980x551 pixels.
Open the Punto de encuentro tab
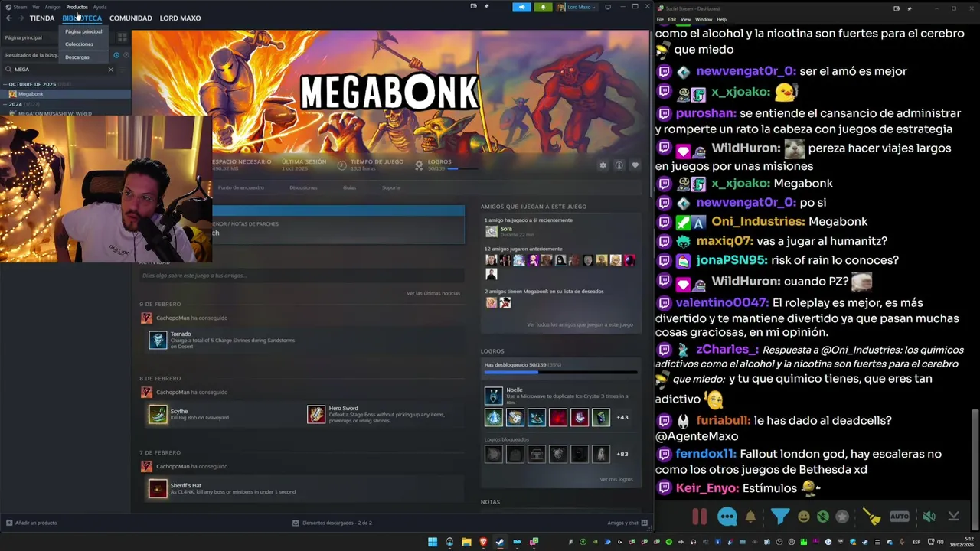(240, 187)
